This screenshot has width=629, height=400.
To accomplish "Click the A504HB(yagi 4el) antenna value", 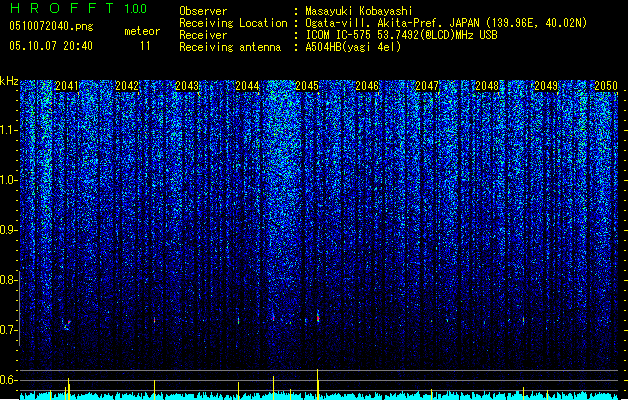I will point(353,47).
